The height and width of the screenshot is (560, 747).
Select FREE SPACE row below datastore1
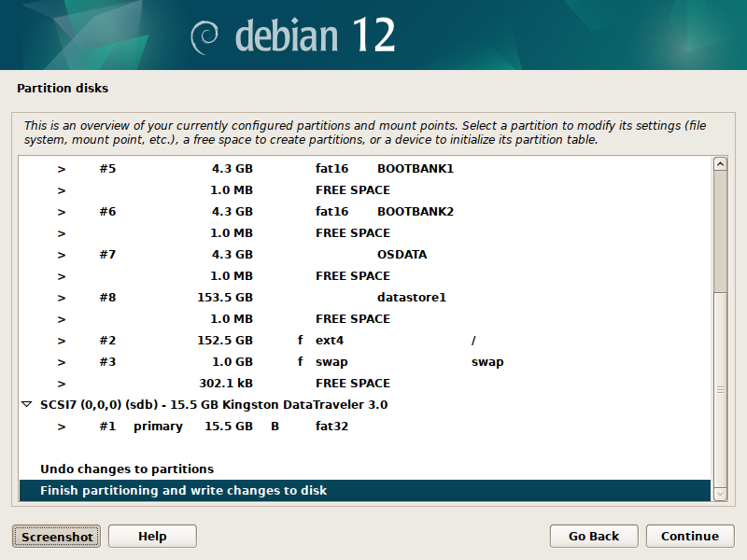tap(365, 318)
